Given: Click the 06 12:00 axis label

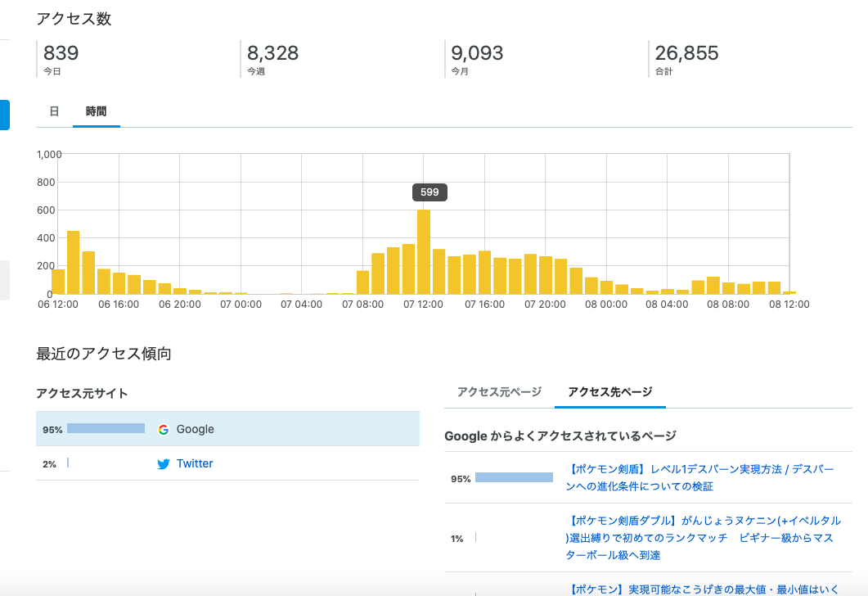Looking at the screenshot, I should point(58,304).
